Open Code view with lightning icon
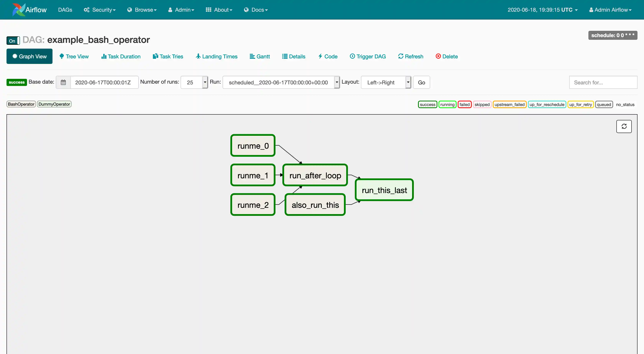The height and width of the screenshot is (354, 644). point(320,56)
